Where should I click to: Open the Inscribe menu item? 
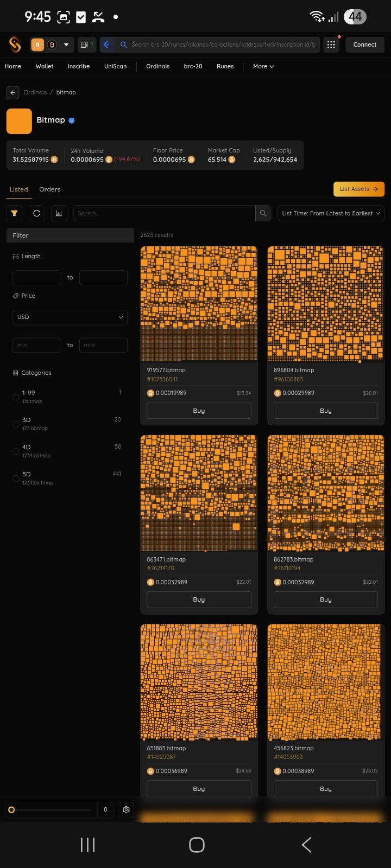point(79,66)
